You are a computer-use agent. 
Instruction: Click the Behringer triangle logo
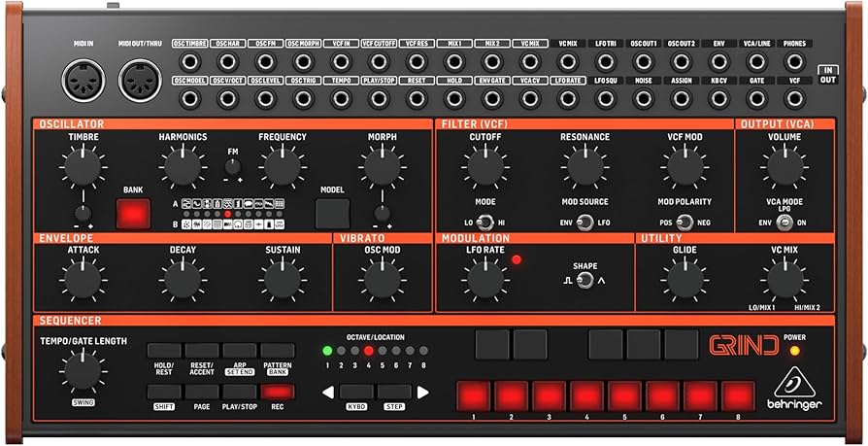click(794, 382)
